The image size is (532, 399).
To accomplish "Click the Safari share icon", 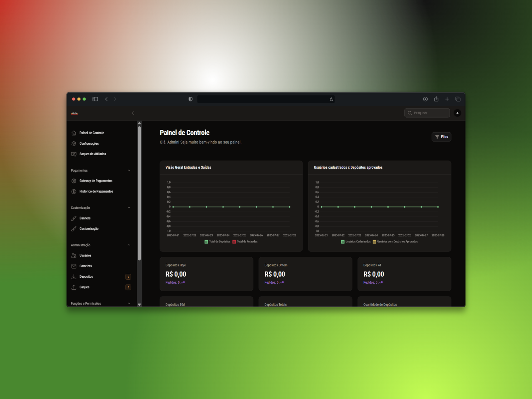I will pyautogui.click(x=436, y=99).
